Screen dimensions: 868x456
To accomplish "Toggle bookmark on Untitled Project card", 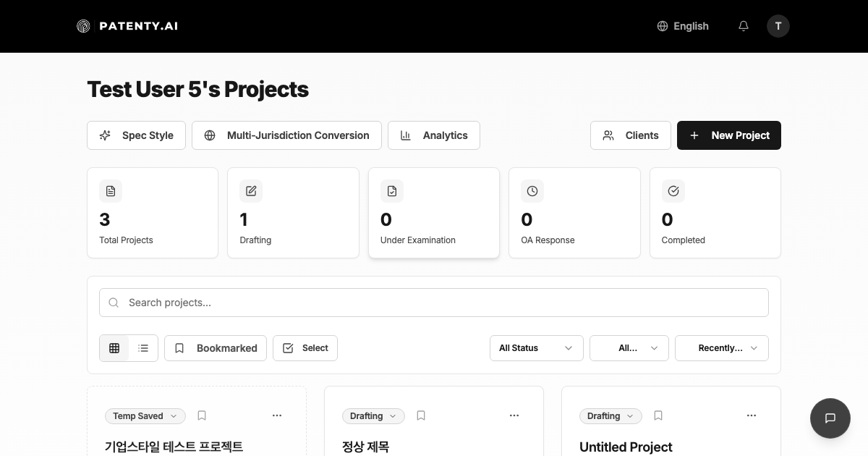I will (658, 415).
